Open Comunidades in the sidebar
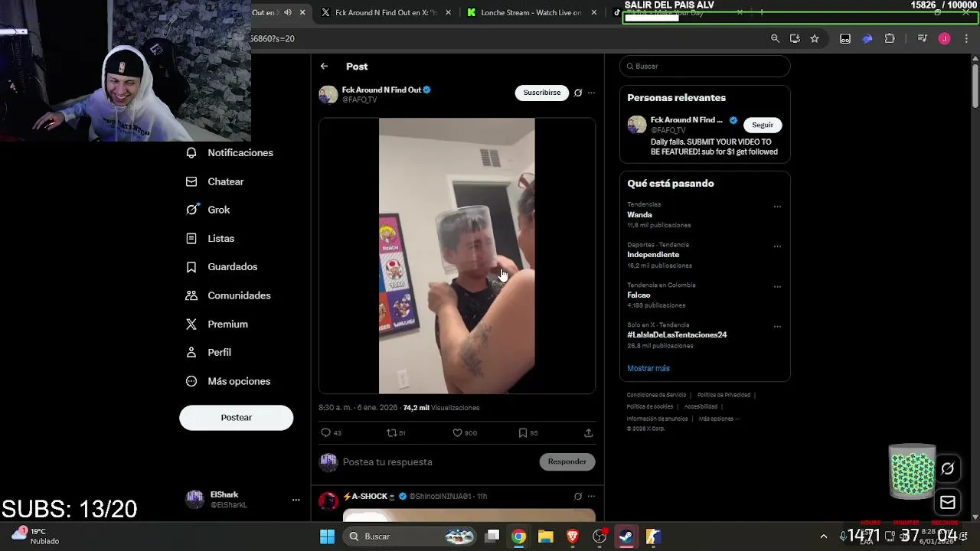The height and width of the screenshot is (551, 980). (x=228, y=295)
